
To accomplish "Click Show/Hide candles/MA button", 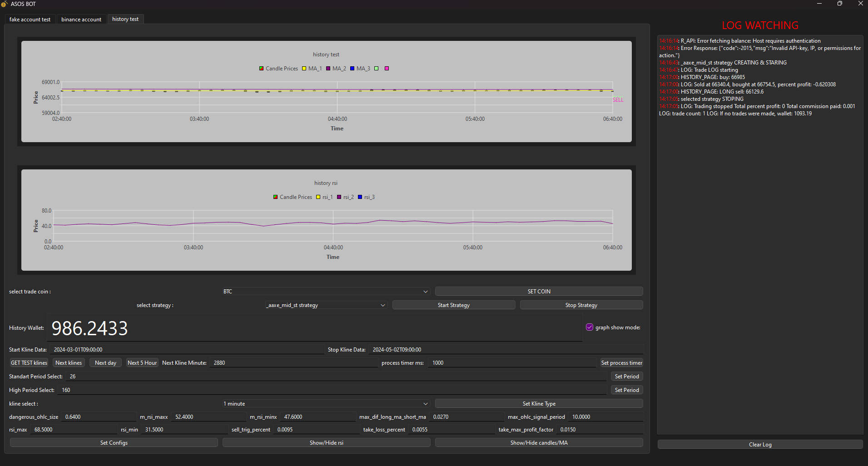I will [x=539, y=443].
